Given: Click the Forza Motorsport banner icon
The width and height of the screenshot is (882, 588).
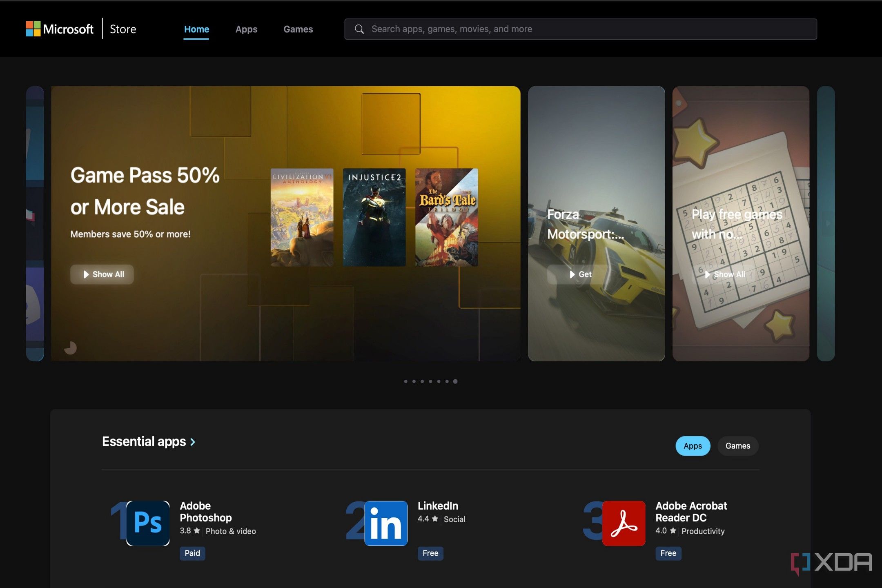Looking at the screenshot, I should (596, 223).
